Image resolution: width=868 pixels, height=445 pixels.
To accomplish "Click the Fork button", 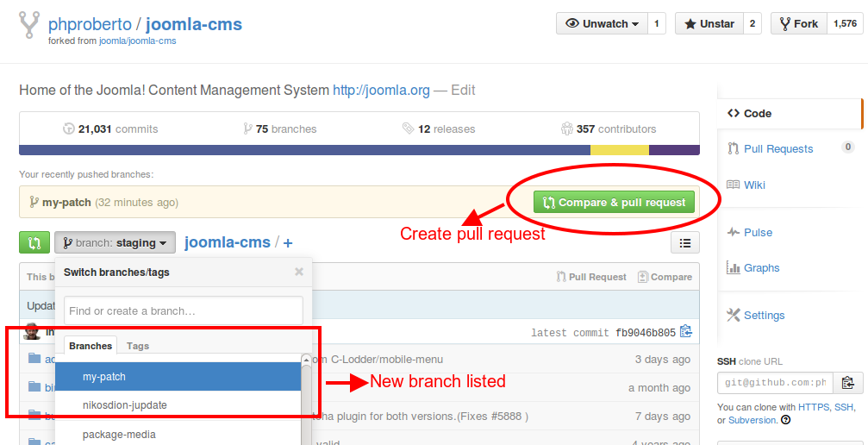I will [798, 24].
